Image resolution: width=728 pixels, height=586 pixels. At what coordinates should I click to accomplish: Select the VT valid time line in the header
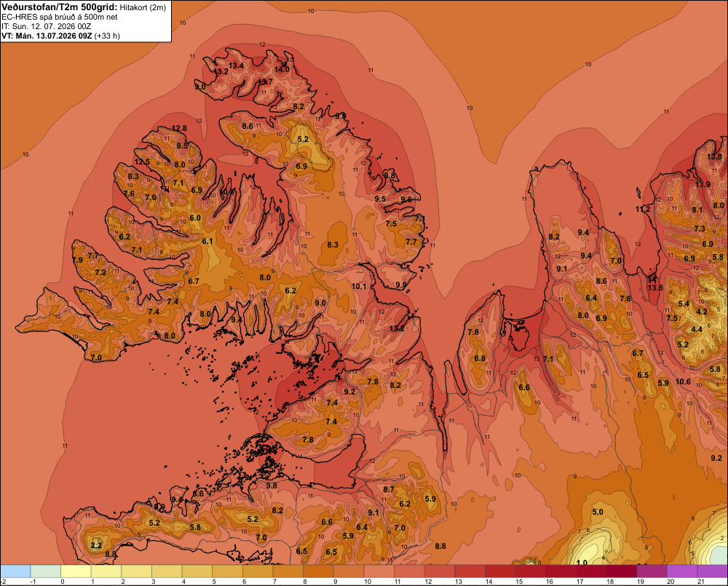61,36
